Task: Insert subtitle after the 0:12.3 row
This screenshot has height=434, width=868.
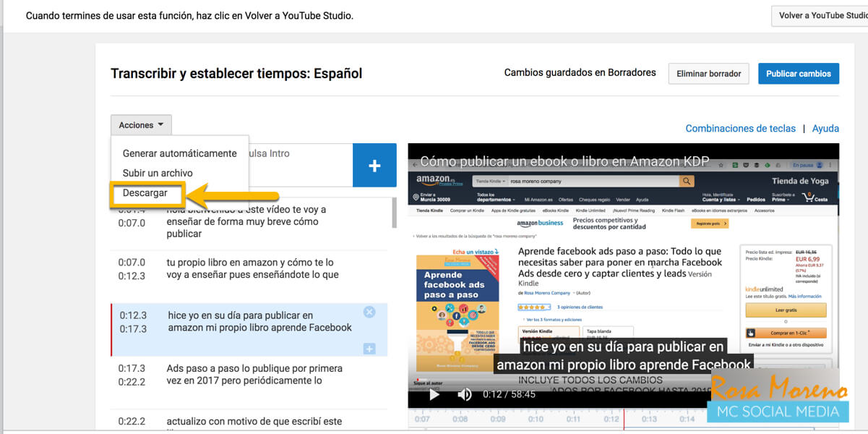Action: 369,349
